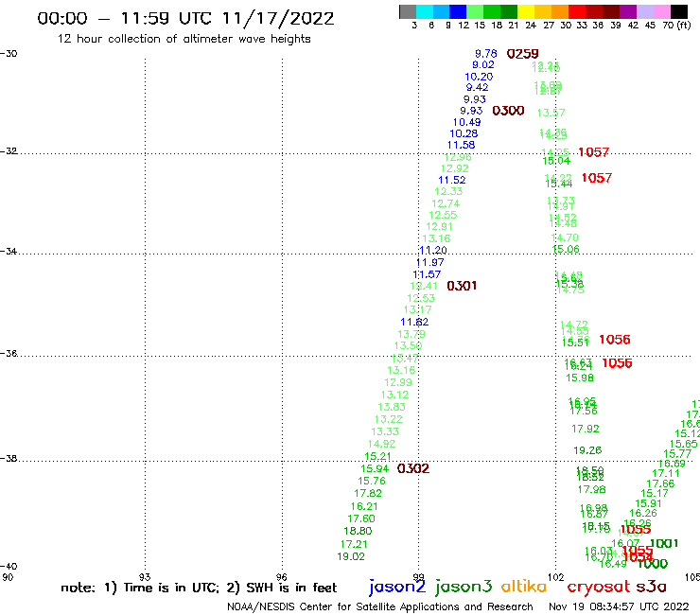The image size is (700, 615).
Task: Click the '0300' pass time label
Action: [508, 111]
